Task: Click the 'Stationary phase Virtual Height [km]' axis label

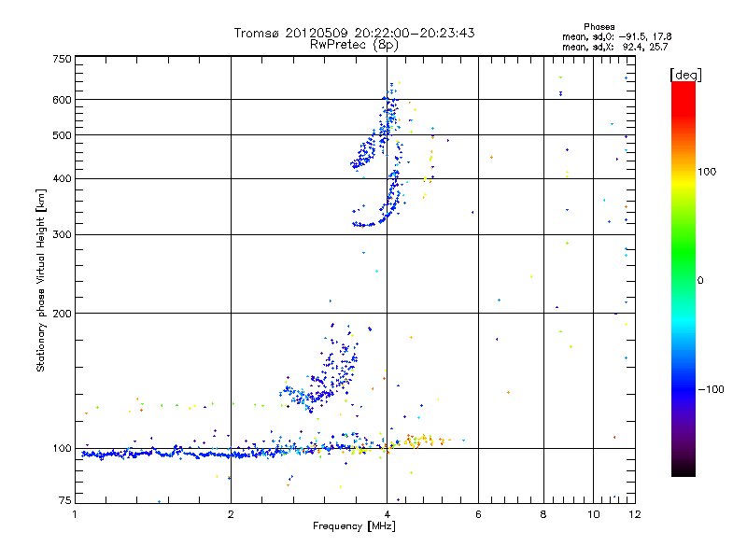Action: point(41,281)
